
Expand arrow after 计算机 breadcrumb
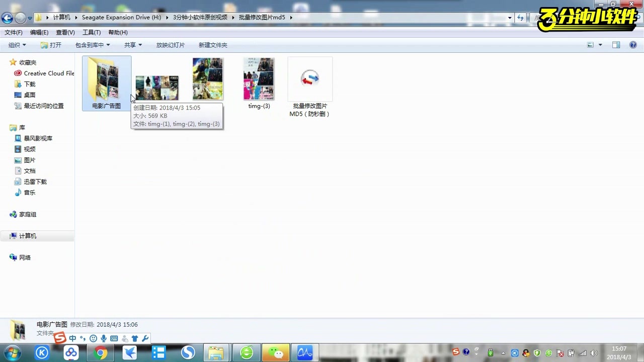(76, 18)
